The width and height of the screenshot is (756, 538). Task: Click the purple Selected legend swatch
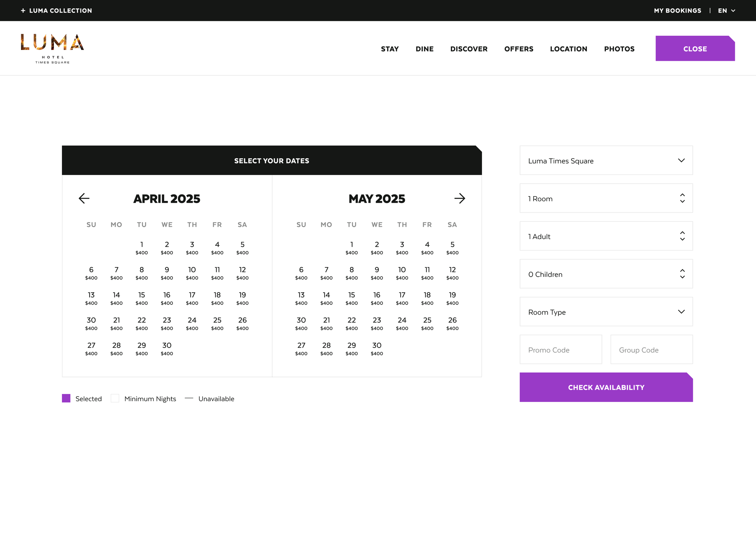tap(66, 398)
